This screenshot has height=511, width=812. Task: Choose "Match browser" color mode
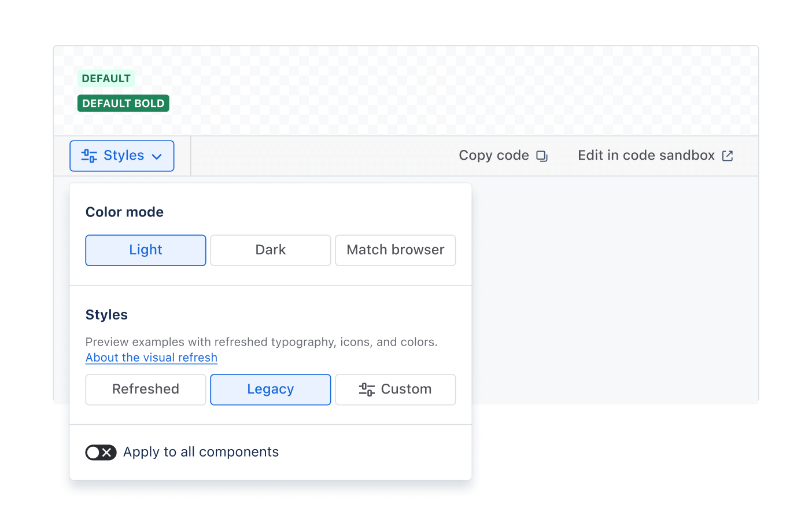(x=395, y=250)
